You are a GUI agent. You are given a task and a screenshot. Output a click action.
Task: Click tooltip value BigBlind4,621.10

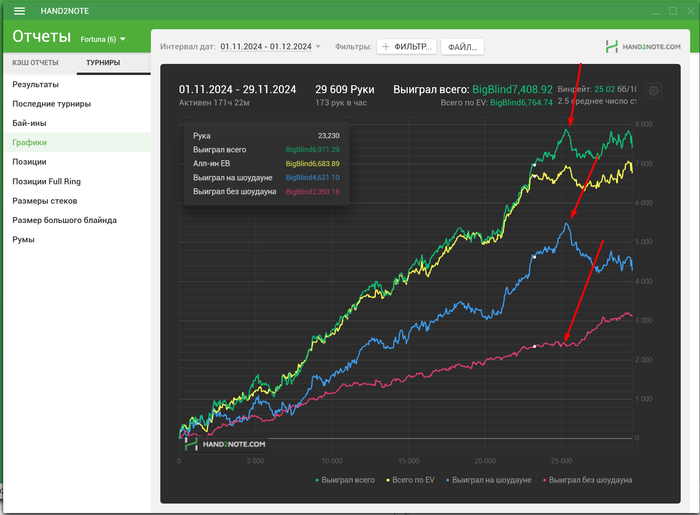click(x=312, y=177)
